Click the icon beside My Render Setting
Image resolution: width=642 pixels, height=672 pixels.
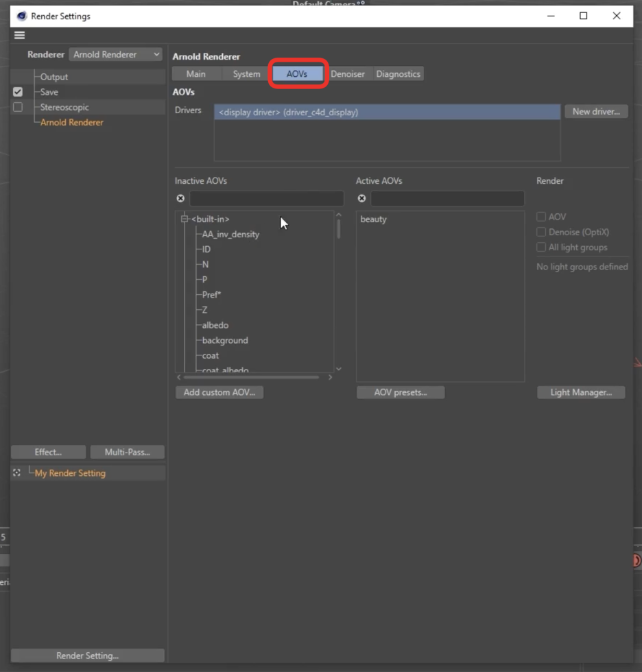(16, 472)
